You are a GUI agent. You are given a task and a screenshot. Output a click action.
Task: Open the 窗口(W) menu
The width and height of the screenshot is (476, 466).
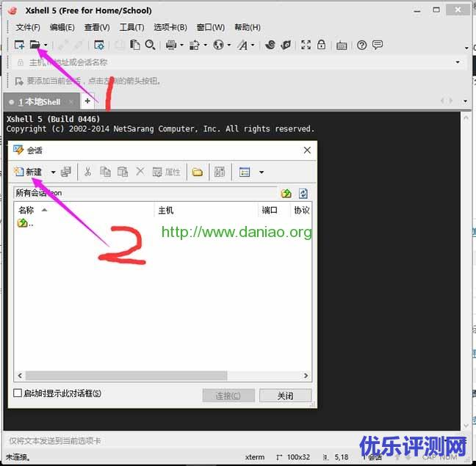click(211, 27)
